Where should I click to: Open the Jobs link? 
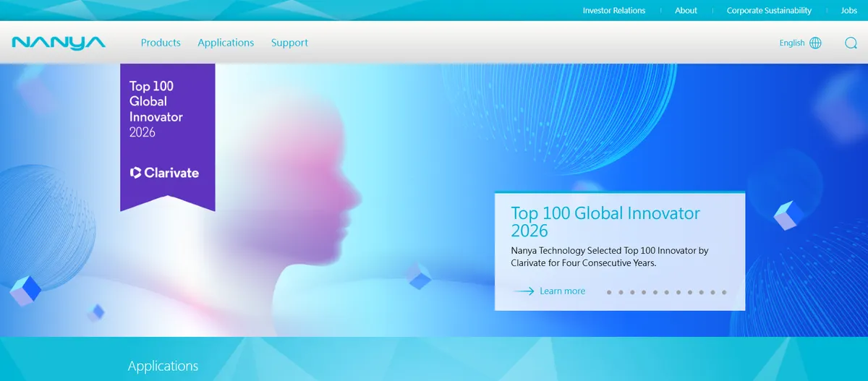coord(849,11)
